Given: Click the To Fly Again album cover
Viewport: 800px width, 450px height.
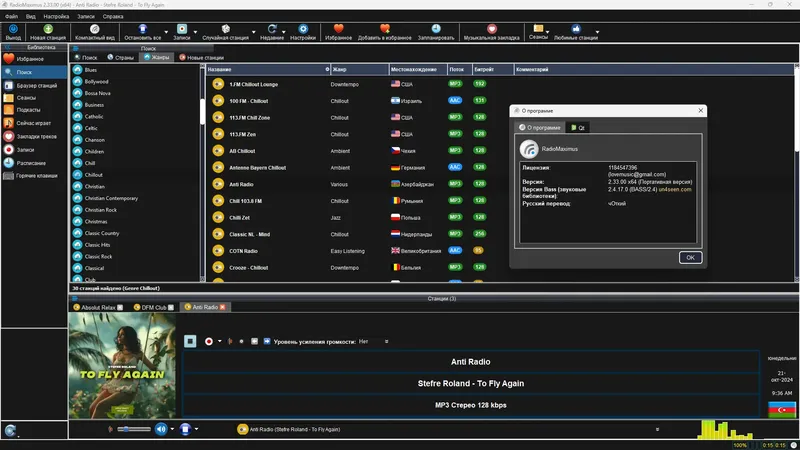Looking at the screenshot, I should coord(122,365).
